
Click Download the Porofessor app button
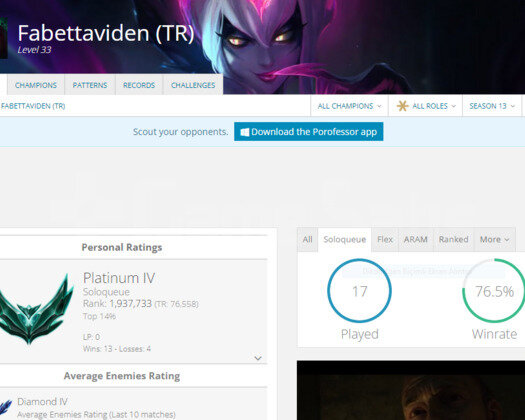coord(309,132)
